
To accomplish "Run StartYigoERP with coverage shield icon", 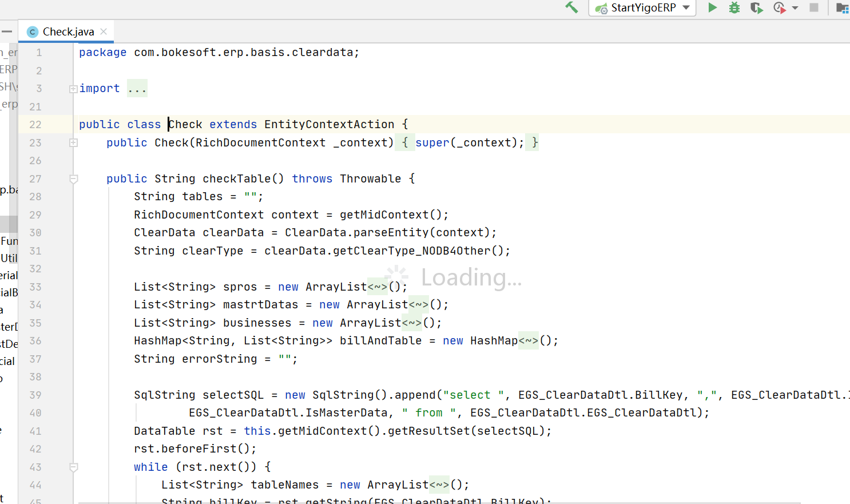I will point(756,7).
